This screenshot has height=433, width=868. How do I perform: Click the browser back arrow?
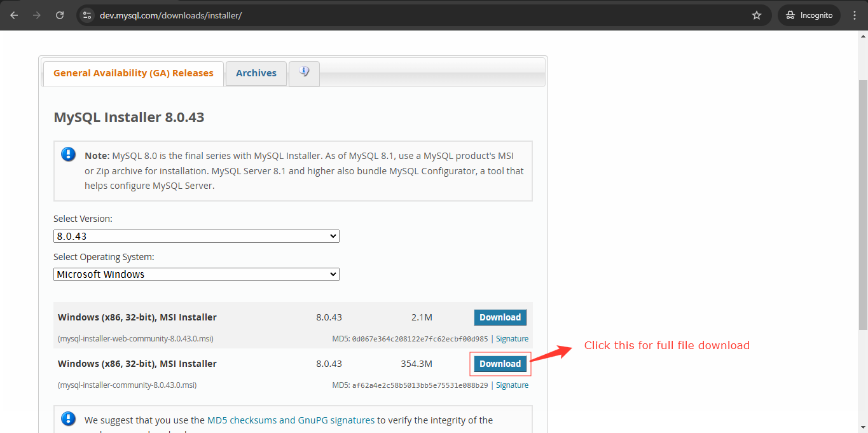click(x=14, y=15)
